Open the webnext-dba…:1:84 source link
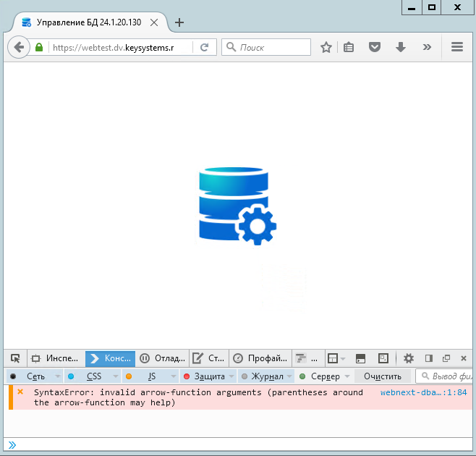 423,392
